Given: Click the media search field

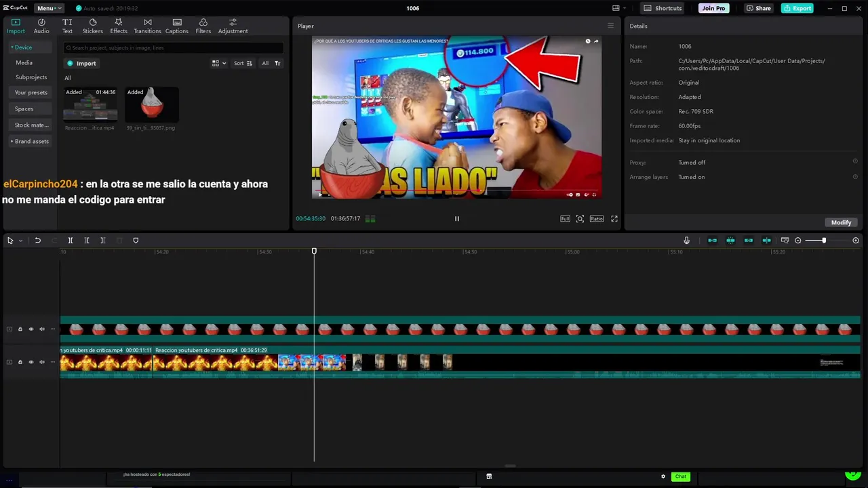Looking at the screenshot, I should click(x=174, y=48).
